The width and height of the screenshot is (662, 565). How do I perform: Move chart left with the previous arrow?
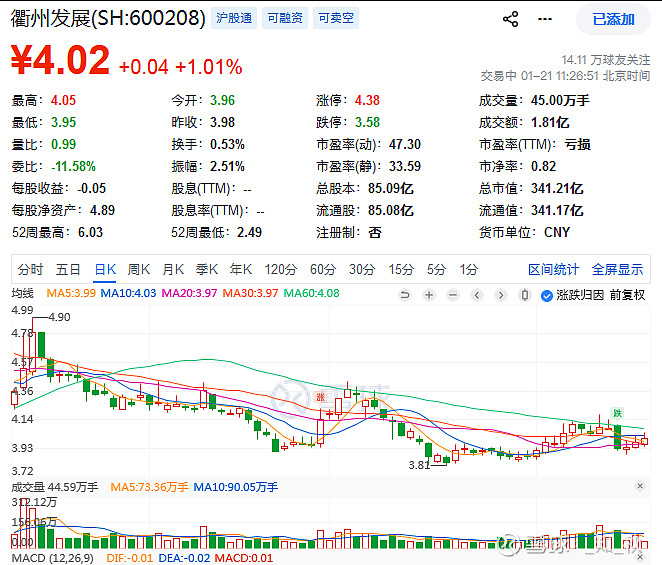[x=477, y=295]
